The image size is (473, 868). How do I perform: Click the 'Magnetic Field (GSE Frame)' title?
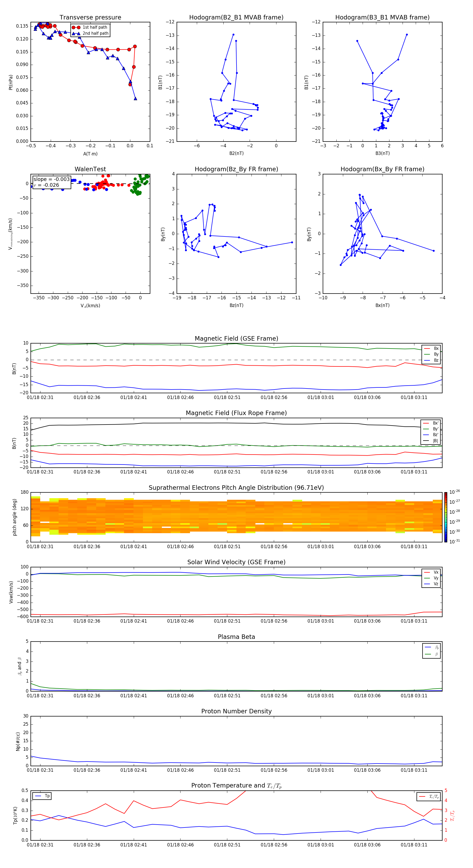coord(236,339)
